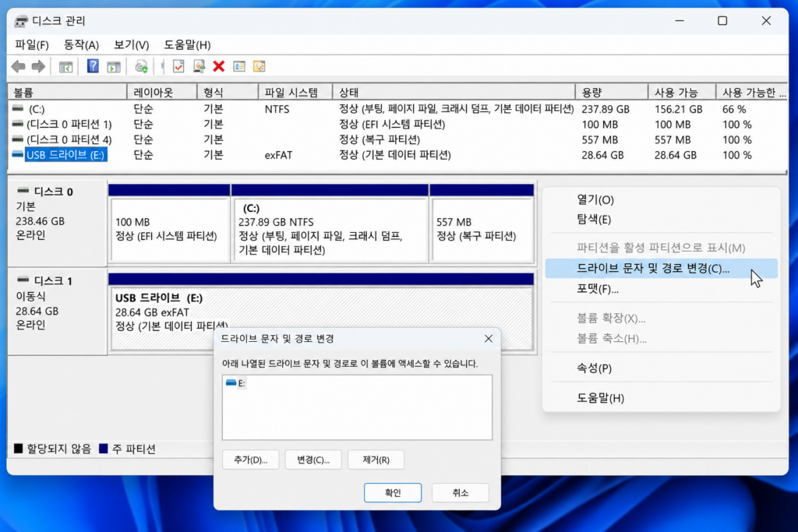
Task: Click the 디스크 1 disk icon
Action: (x=23, y=280)
